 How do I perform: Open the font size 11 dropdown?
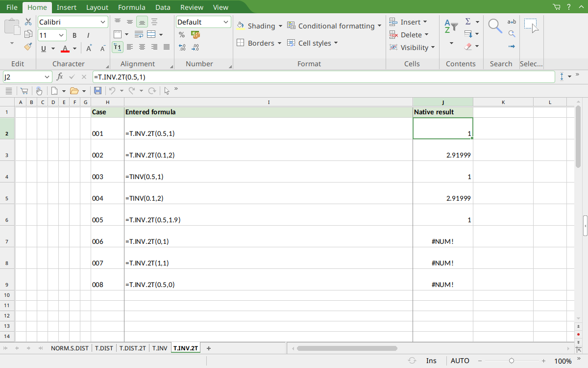61,35
